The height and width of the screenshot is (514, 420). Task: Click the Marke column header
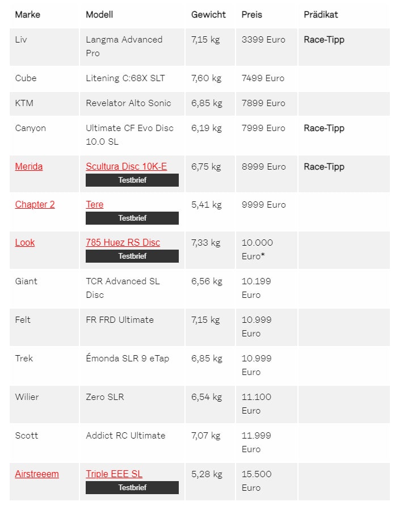point(28,14)
